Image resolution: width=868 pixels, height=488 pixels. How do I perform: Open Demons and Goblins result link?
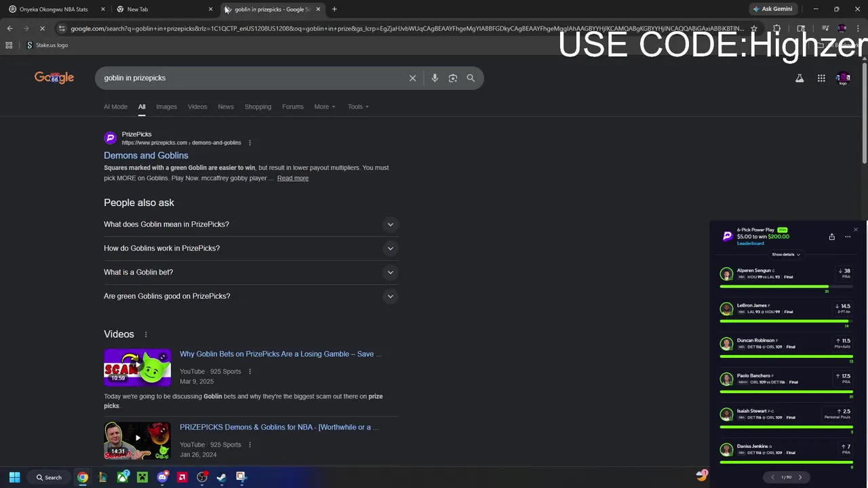[x=146, y=155]
